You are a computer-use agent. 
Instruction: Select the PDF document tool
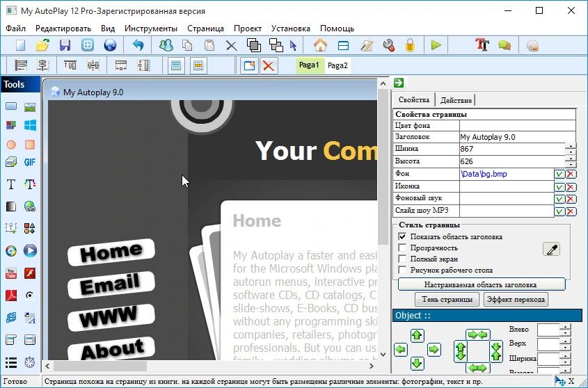[11, 295]
